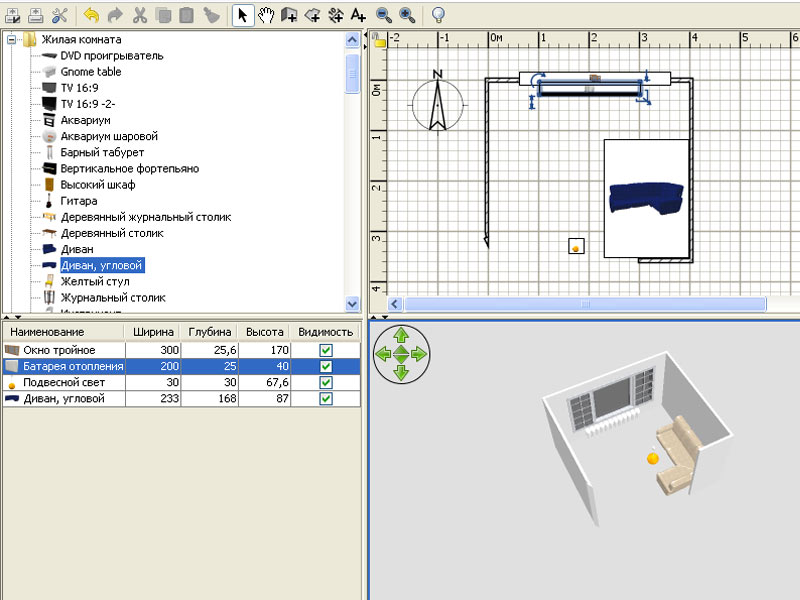Viewport: 800px width, 600px height.
Task: Sort the list by Высота column header
Action: click(265, 332)
